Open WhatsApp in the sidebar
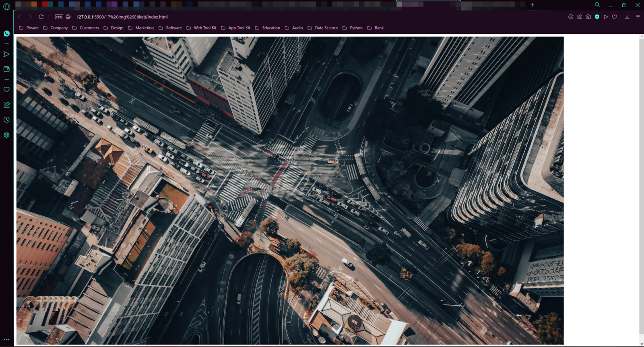644x347 pixels. [6, 34]
